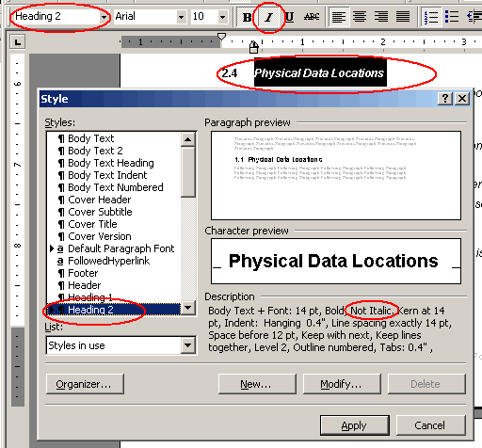Toggle the Underline formatting button

(290, 17)
